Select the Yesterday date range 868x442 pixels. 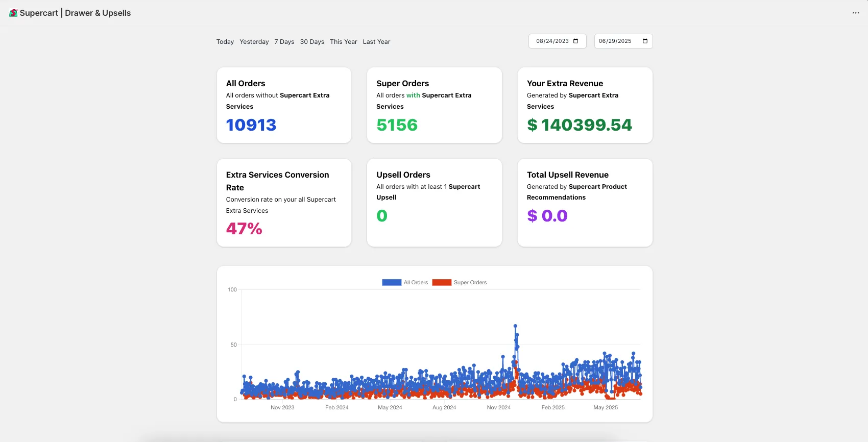click(x=254, y=42)
